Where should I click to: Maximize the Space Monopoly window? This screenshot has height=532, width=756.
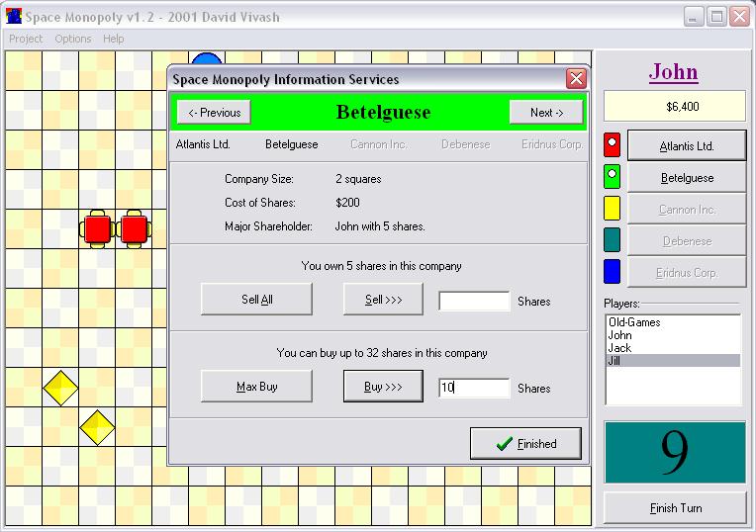pyautogui.click(x=716, y=17)
